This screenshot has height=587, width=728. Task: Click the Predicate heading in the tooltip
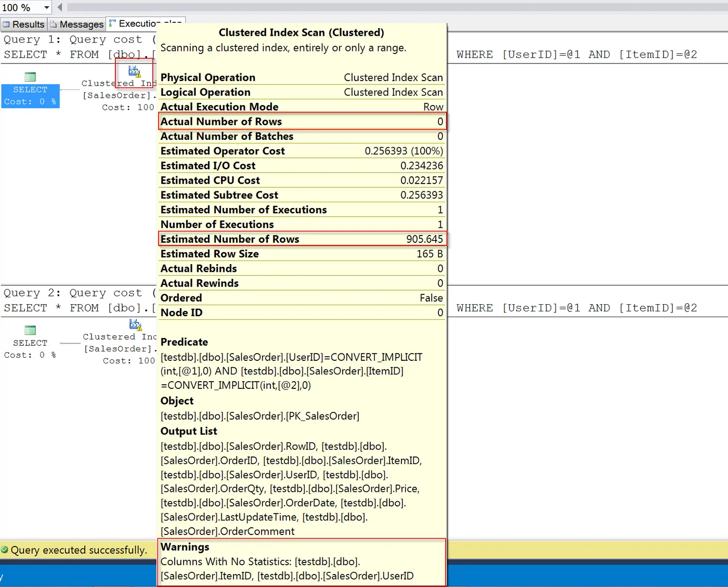click(184, 342)
